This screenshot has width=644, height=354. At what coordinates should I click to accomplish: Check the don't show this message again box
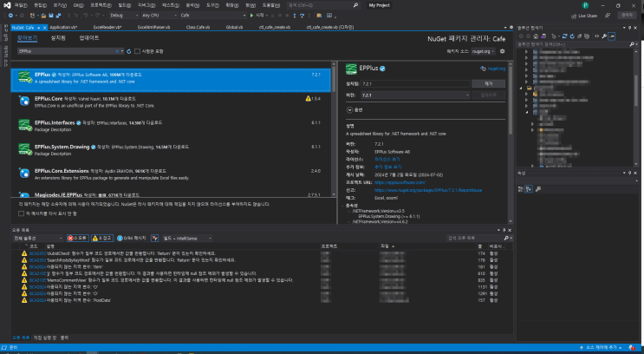pos(23,213)
